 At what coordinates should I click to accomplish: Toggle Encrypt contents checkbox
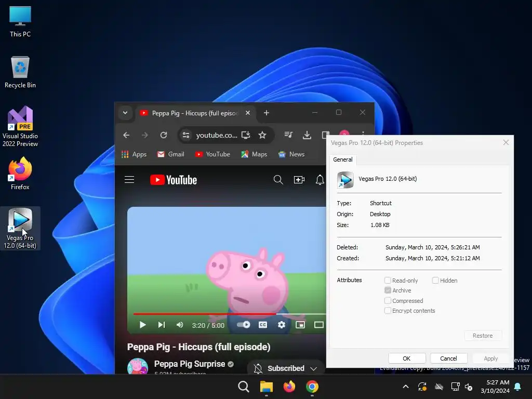[x=388, y=311]
